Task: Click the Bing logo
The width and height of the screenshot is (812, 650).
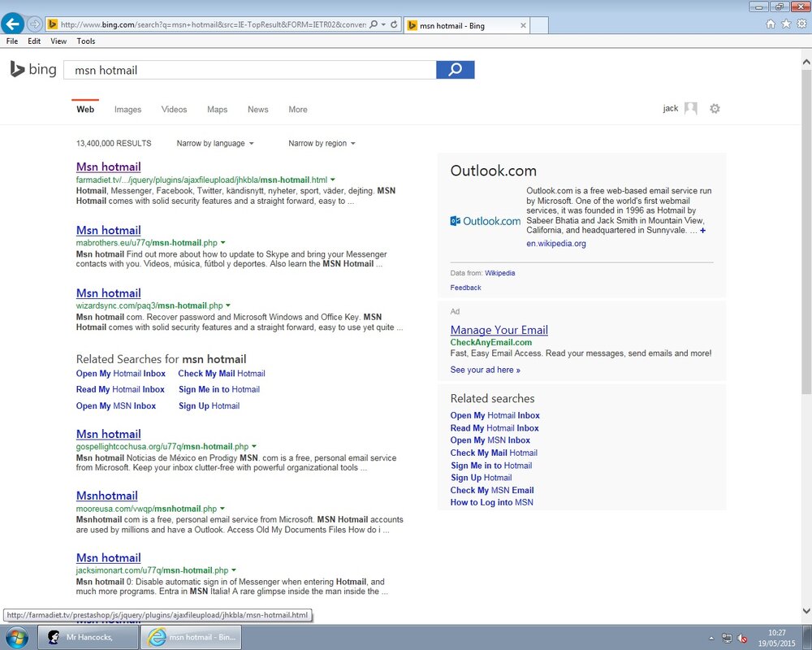Action: pyautogui.click(x=33, y=69)
